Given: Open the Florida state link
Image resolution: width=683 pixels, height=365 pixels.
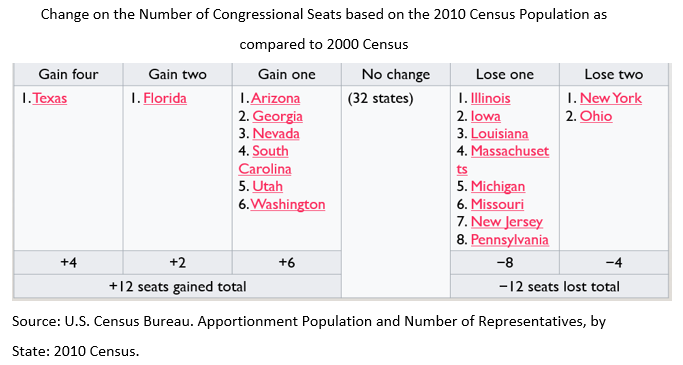Looking at the screenshot, I should pos(165,98).
